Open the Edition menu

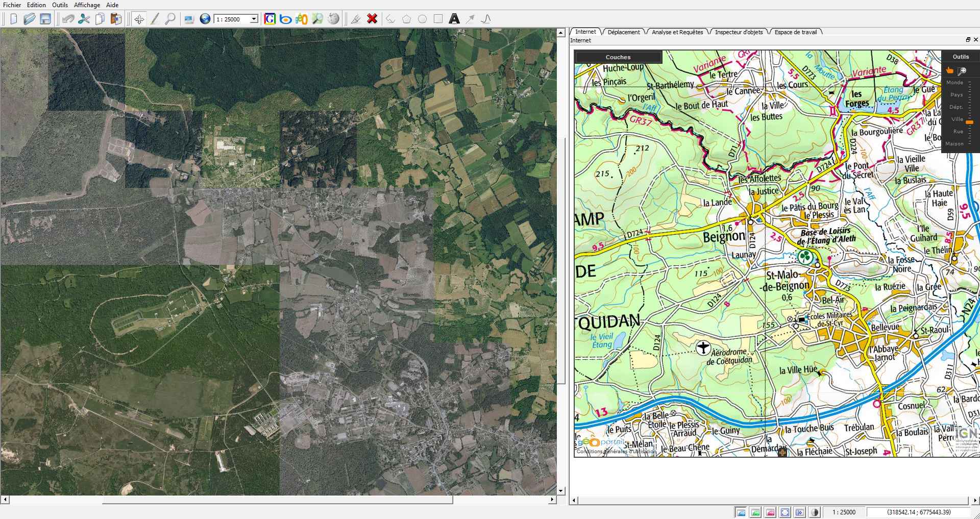coord(36,5)
